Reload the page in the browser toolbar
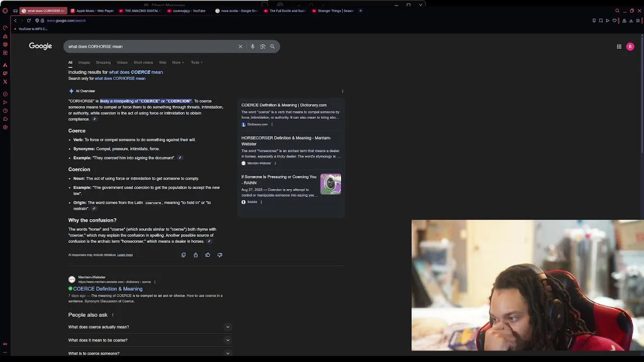Image resolution: width=644 pixels, height=362 pixels. click(29, 21)
